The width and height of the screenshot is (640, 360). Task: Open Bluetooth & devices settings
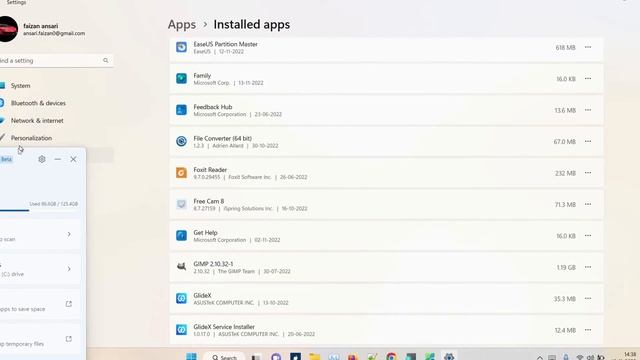coord(38,103)
